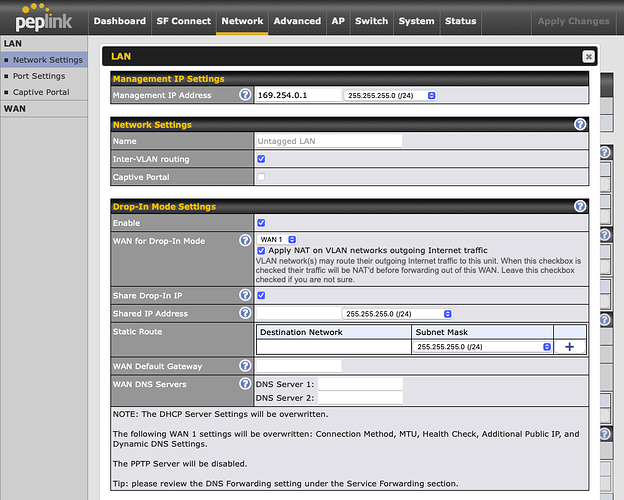Switch to the AP tab
624x500 pixels.
tap(338, 21)
